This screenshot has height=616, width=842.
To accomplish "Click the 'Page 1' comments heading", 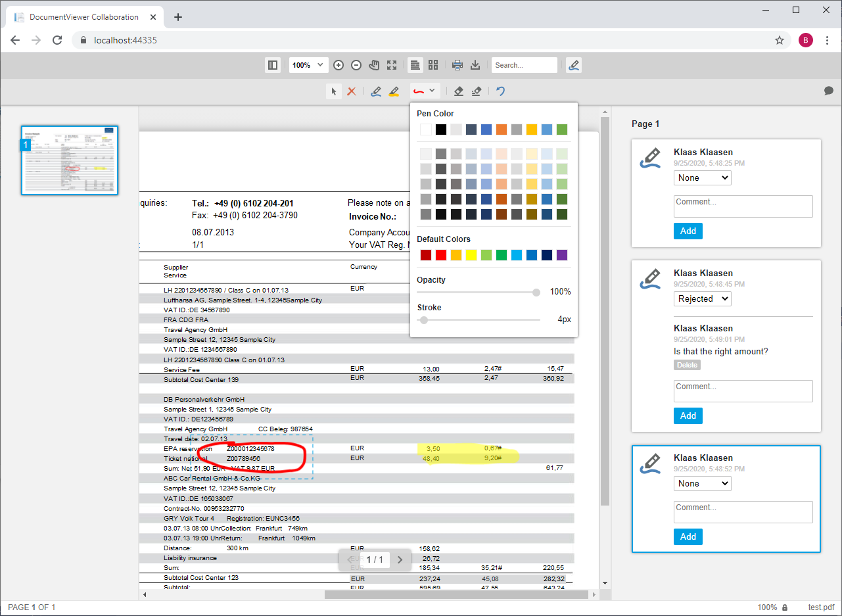I will (645, 124).
